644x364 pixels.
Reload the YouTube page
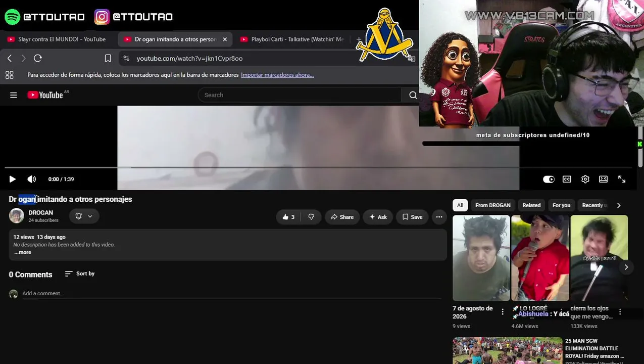[37, 58]
